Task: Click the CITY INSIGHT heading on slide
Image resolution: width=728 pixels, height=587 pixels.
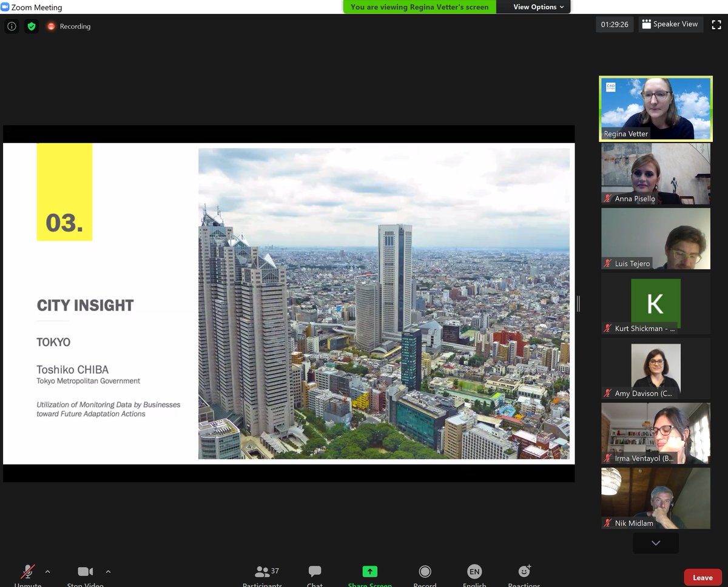Action: coord(86,306)
